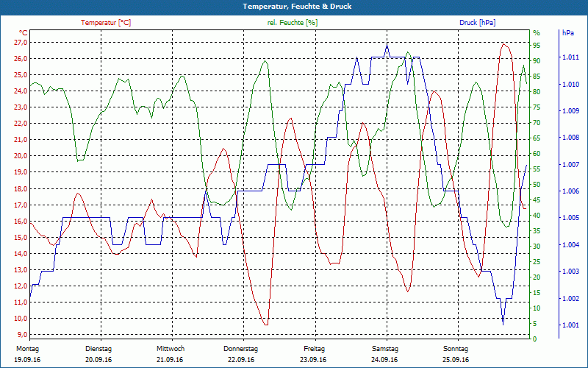Click the 70 humidity axis value
The image size is (588, 368).
537,122
